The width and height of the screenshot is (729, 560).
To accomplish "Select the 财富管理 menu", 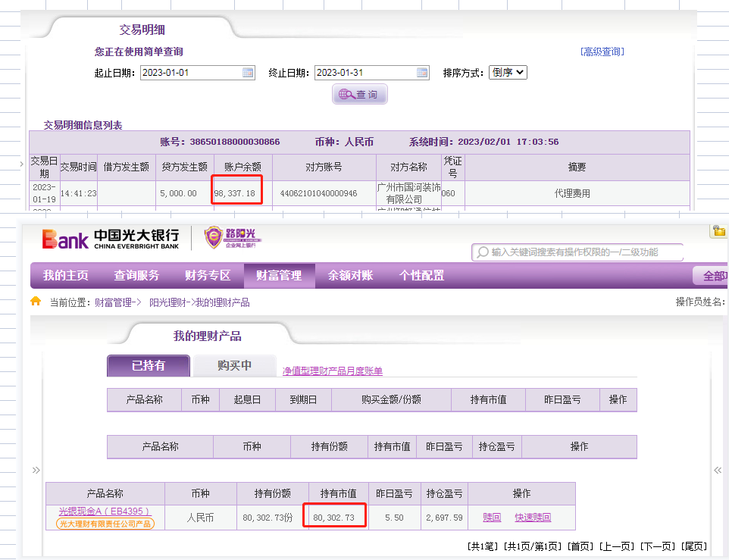I will tap(279, 276).
